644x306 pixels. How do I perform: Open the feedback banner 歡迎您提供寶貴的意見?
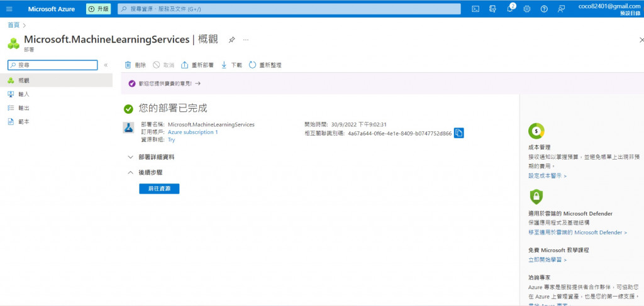point(164,84)
